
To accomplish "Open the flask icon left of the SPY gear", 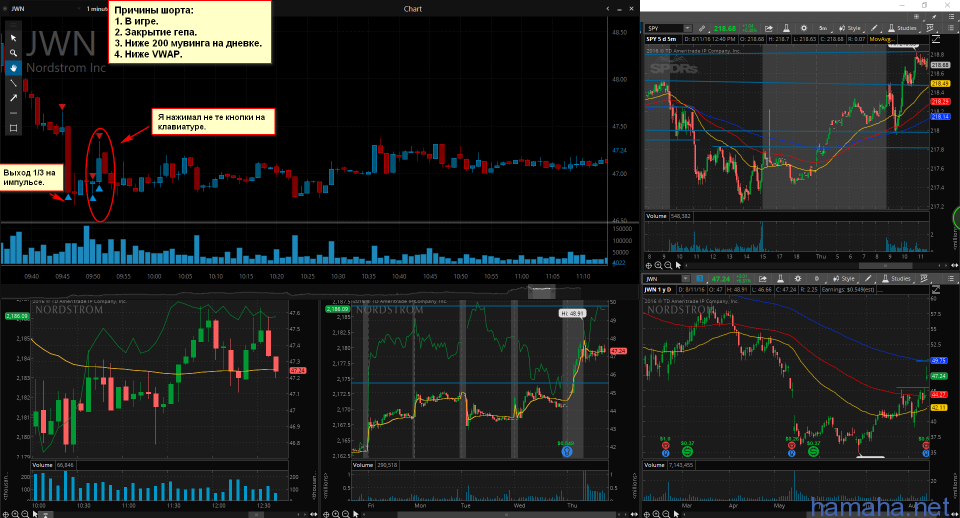I will coord(786,28).
